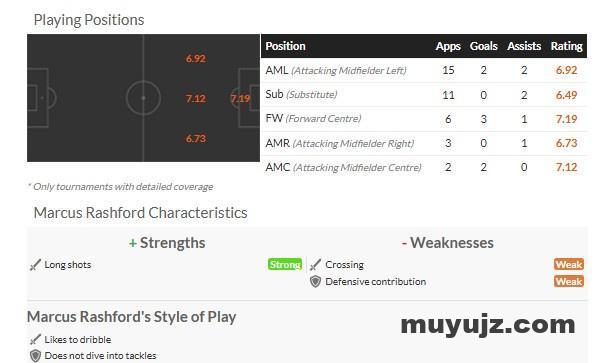Screen dimensions: 600x363
Task: Click the 6.73 rating on the pitch
Action: (196, 138)
